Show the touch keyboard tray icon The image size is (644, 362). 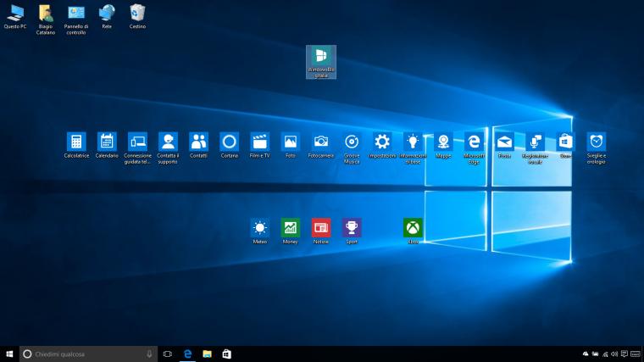coord(636,354)
